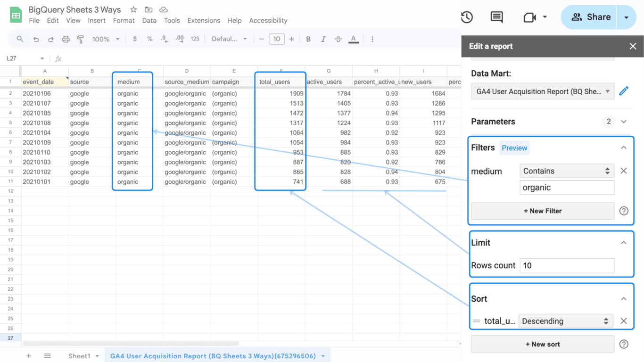The height and width of the screenshot is (362, 644).
Task: Start a video call with camera icon
Action: (530, 17)
